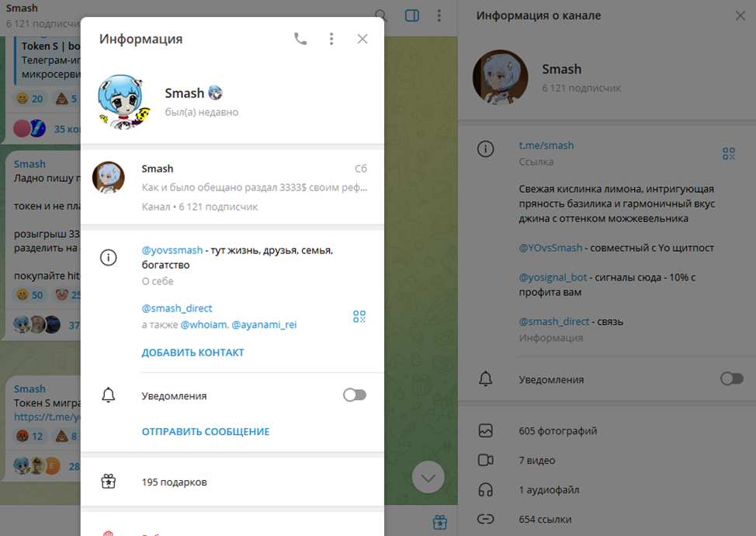Viewport: 756px width, 536px height.
Task: Open 1 аудиофайл shared media
Action: (606, 489)
